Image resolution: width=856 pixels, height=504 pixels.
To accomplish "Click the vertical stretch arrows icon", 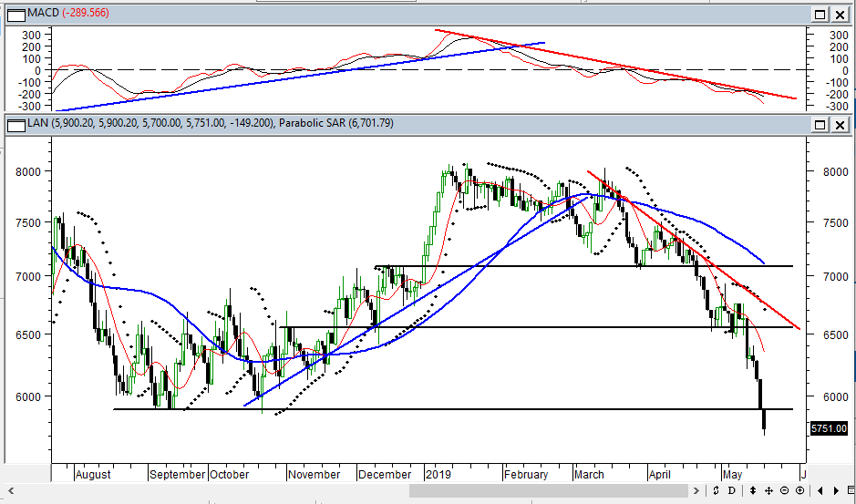I will point(752,491).
